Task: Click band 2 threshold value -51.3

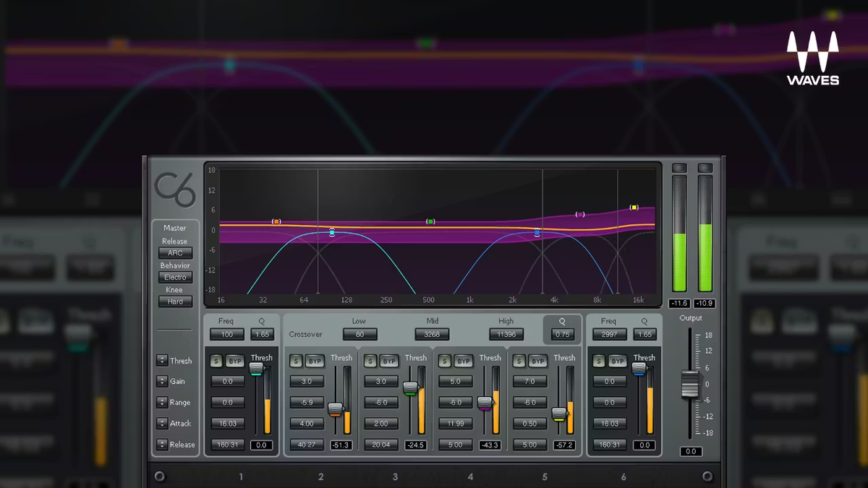Action: click(x=341, y=445)
